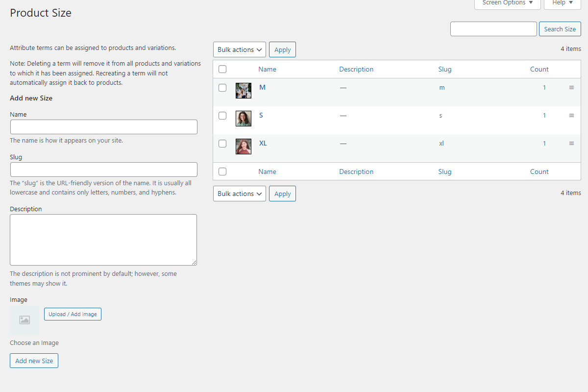Select all rows via header checkbox
This screenshot has width=588, height=392.
click(222, 69)
